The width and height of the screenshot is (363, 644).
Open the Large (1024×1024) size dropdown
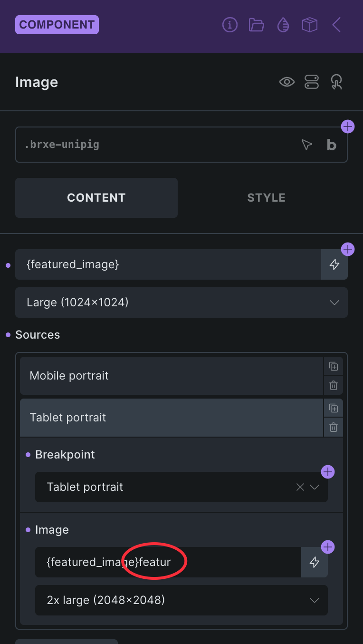tap(181, 302)
